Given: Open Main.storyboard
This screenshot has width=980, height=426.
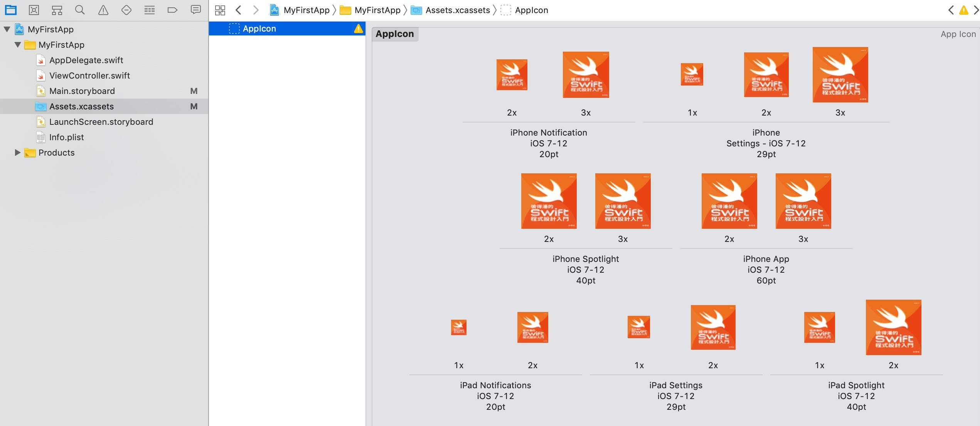Looking at the screenshot, I should [x=82, y=91].
